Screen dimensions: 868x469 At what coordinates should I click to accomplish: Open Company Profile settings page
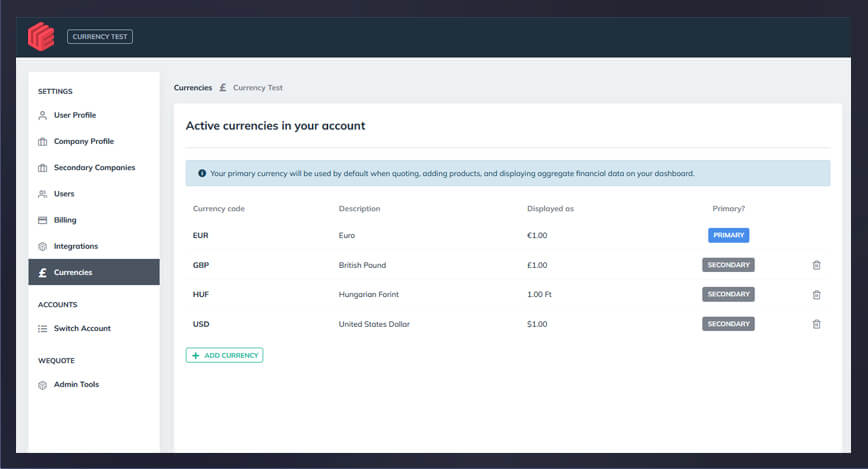pyautogui.click(x=83, y=142)
